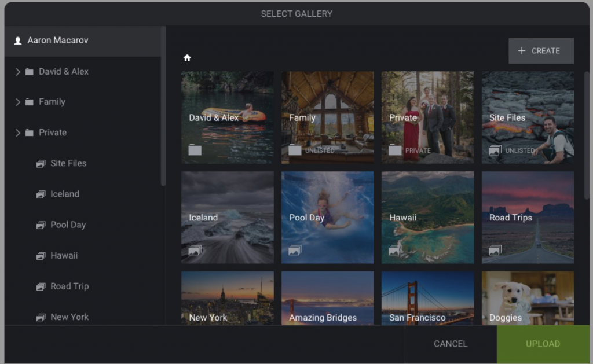
Task: Select Pool Day in the sidebar list
Action: 68,225
